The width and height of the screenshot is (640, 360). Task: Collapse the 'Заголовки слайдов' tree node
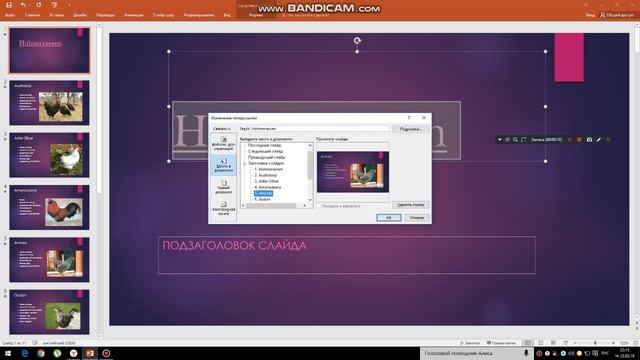click(x=244, y=163)
